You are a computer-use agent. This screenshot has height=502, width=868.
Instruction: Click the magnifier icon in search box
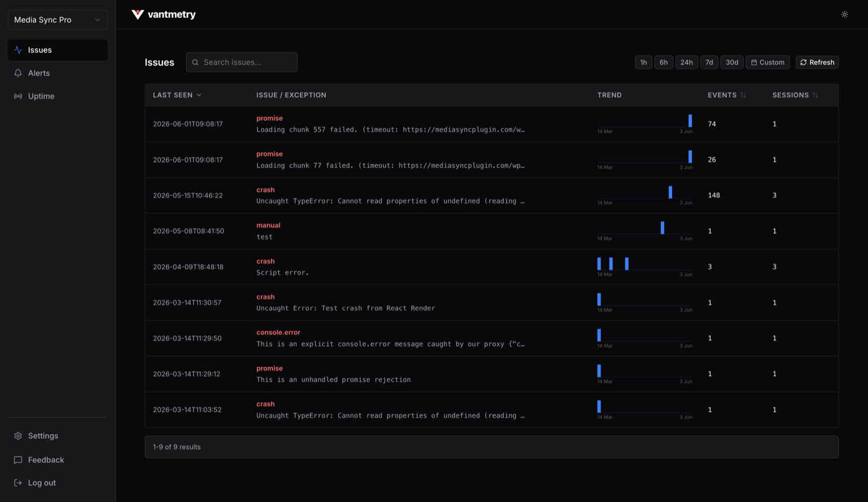(x=195, y=63)
